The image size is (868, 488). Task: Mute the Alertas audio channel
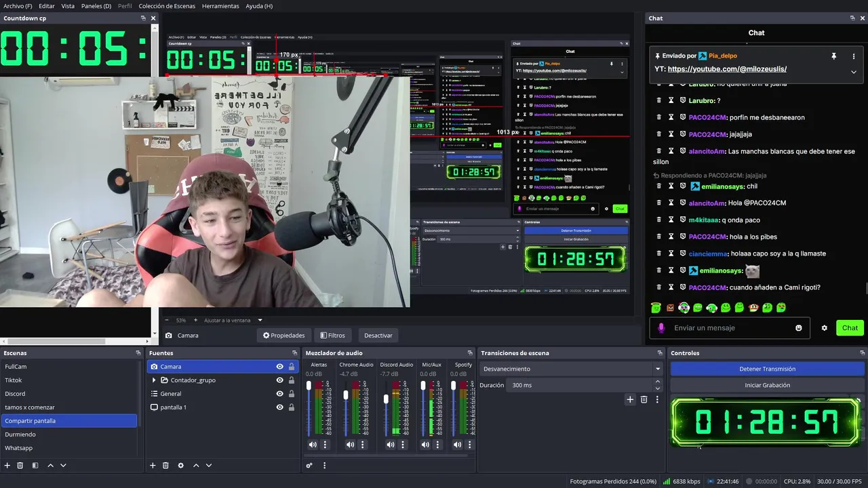[313, 445]
